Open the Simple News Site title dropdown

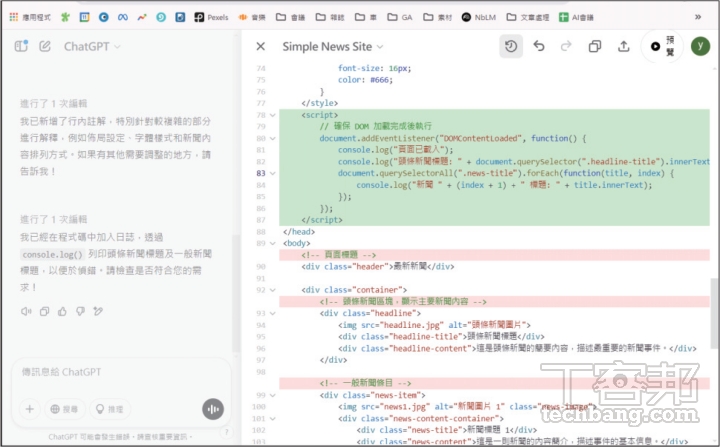pyautogui.click(x=333, y=46)
